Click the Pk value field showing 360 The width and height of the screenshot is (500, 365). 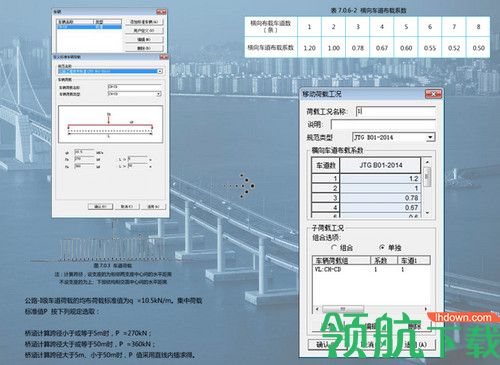(x=84, y=166)
